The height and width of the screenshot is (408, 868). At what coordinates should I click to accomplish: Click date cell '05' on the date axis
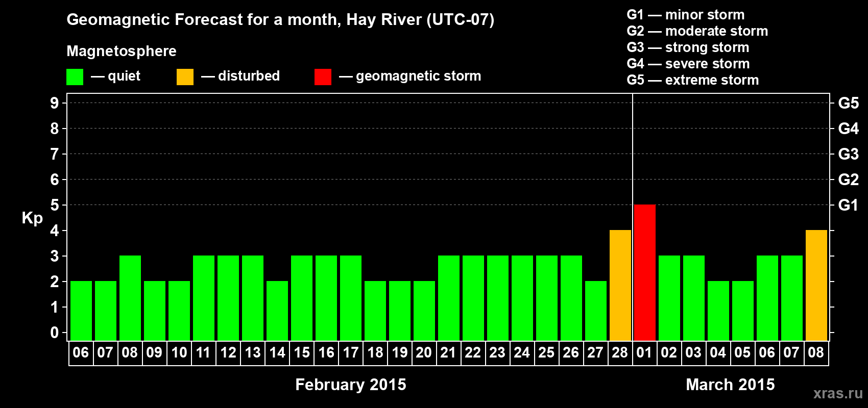[x=742, y=353]
